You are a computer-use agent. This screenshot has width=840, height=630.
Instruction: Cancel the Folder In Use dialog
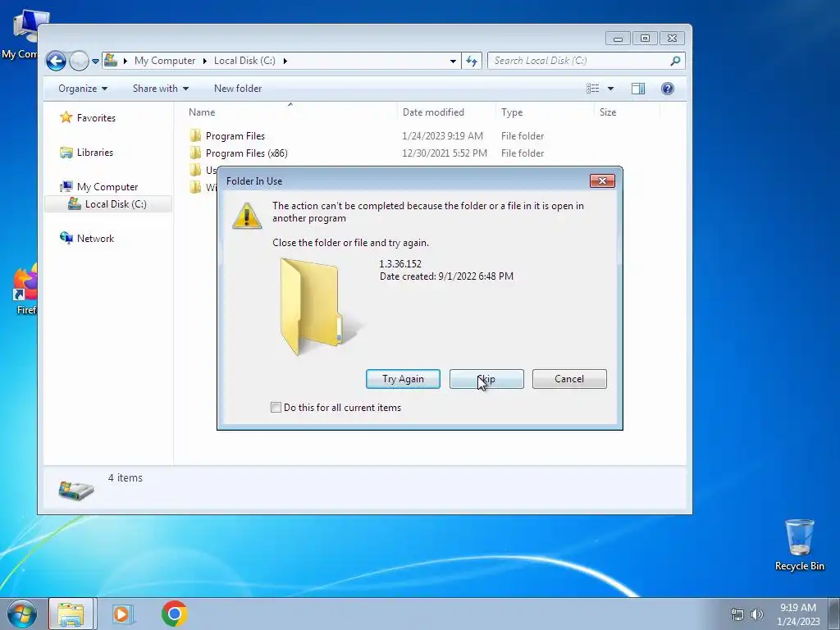tap(569, 379)
